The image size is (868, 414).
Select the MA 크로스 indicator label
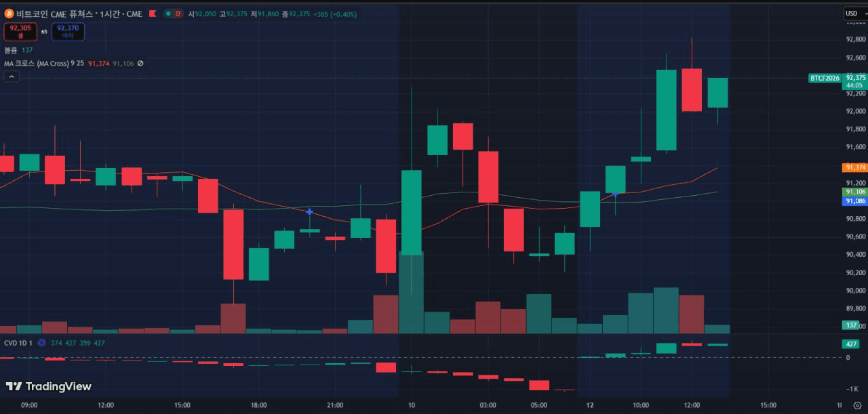(x=35, y=64)
